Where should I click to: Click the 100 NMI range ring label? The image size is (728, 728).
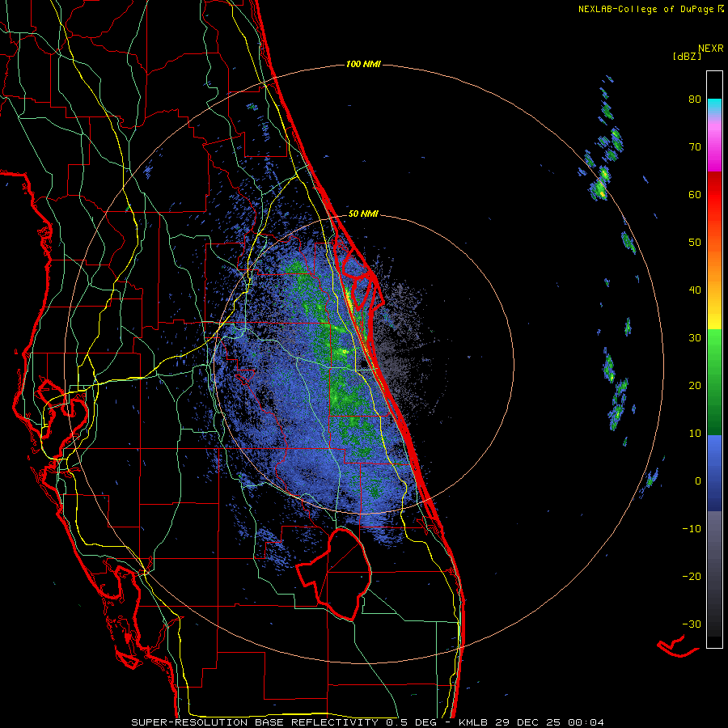[x=363, y=64]
